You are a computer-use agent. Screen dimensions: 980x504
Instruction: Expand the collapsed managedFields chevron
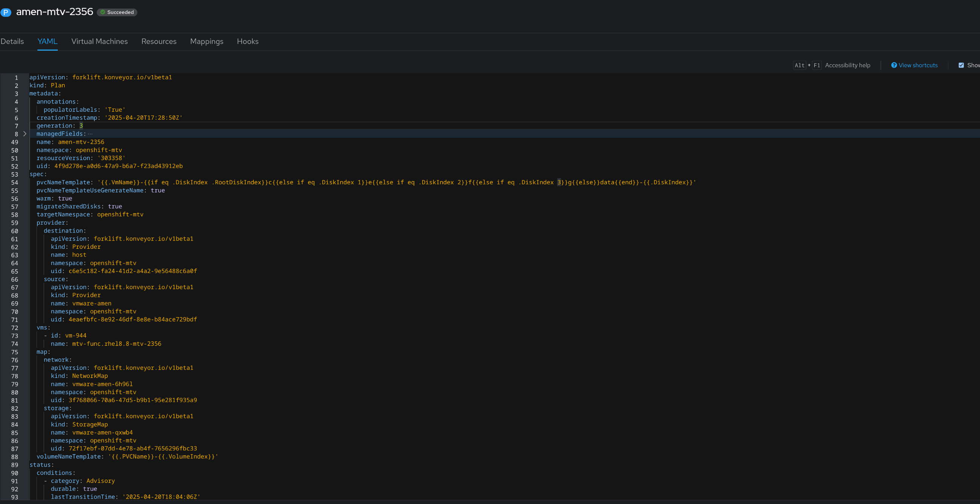point(25,134)
